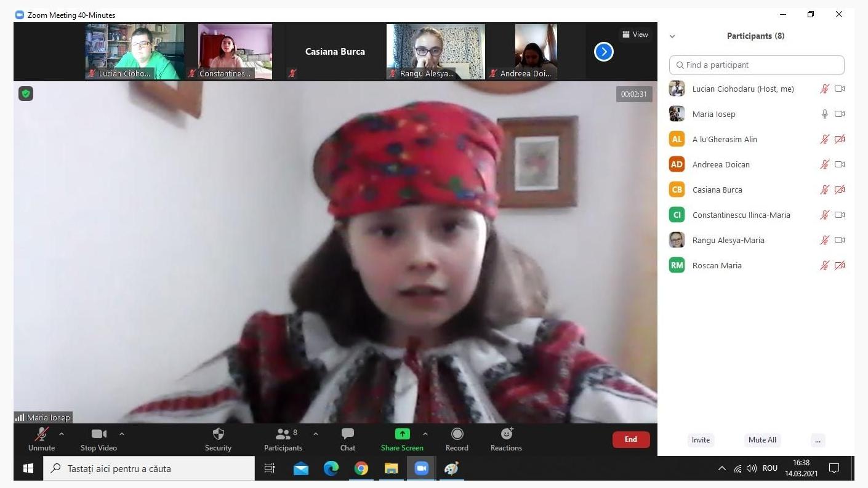Open the Reactions emoji menu
The width and height of the screenshot is (868, 488).
click(506, 434)
